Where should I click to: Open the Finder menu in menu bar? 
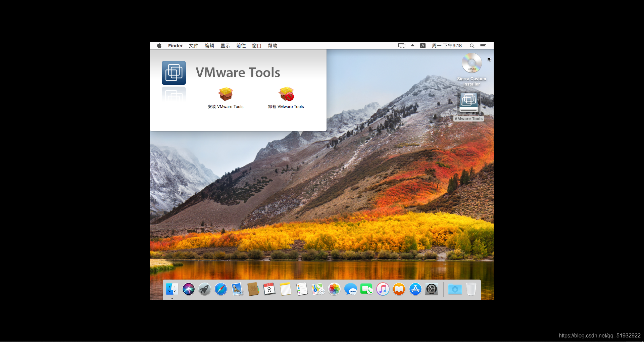coord(176,46)
